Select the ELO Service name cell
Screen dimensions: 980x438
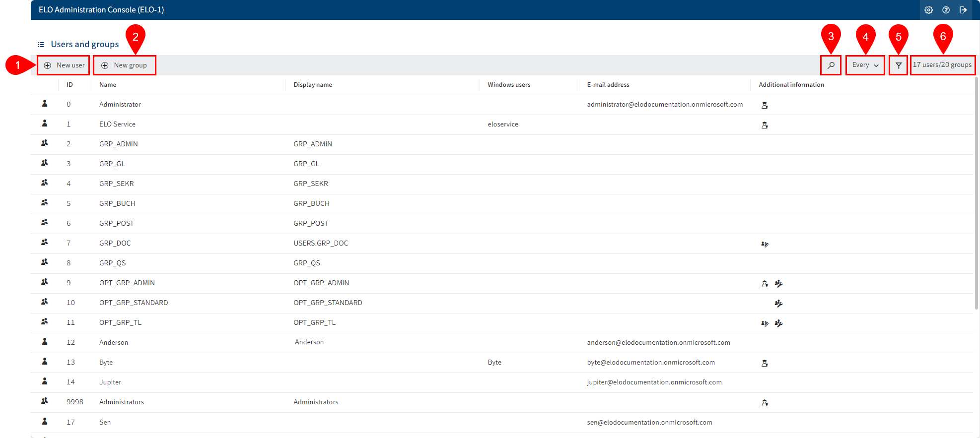tap(117, 125)
